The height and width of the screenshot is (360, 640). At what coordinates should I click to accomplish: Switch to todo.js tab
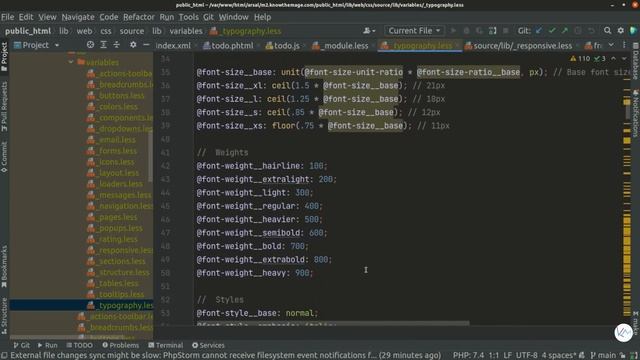[282, 45]
